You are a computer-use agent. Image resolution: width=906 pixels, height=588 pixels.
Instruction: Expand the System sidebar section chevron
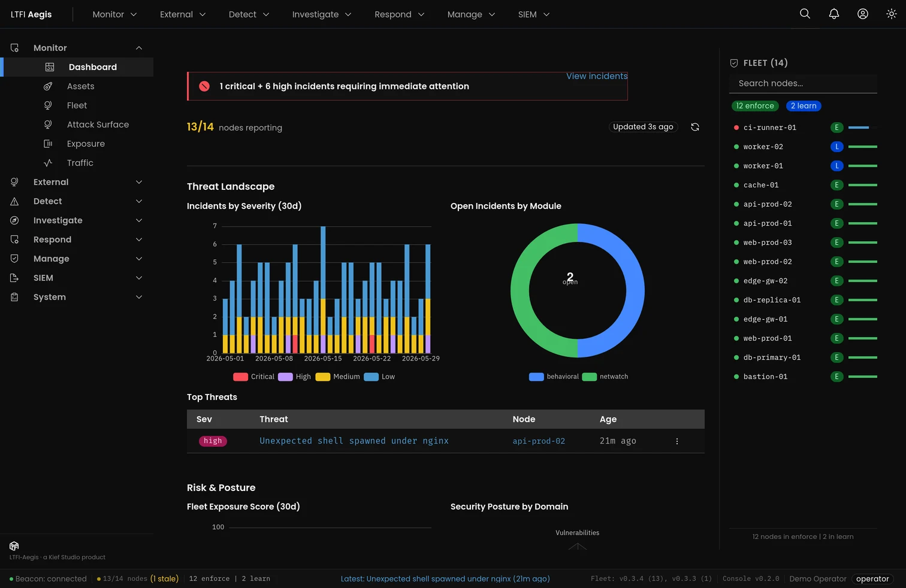coord(139,297)
